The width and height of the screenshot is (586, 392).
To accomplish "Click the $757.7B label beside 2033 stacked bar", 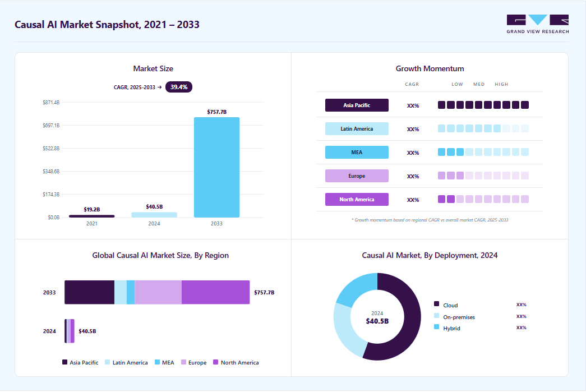I will pos(264,293).
